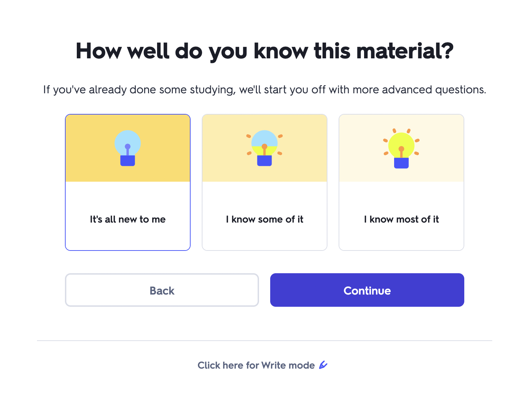Viewport: 532px width, 399px height.
Task: Select the "It's all new to me" card
Action: pyautogui.click(x=128, y=182)
